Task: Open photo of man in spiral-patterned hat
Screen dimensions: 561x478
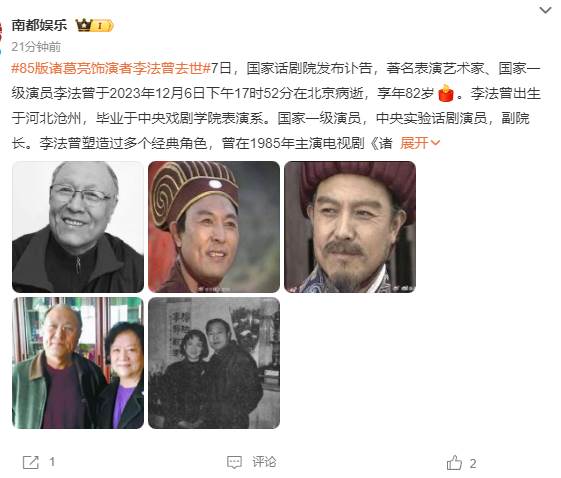Action: [x=214, y=227]
